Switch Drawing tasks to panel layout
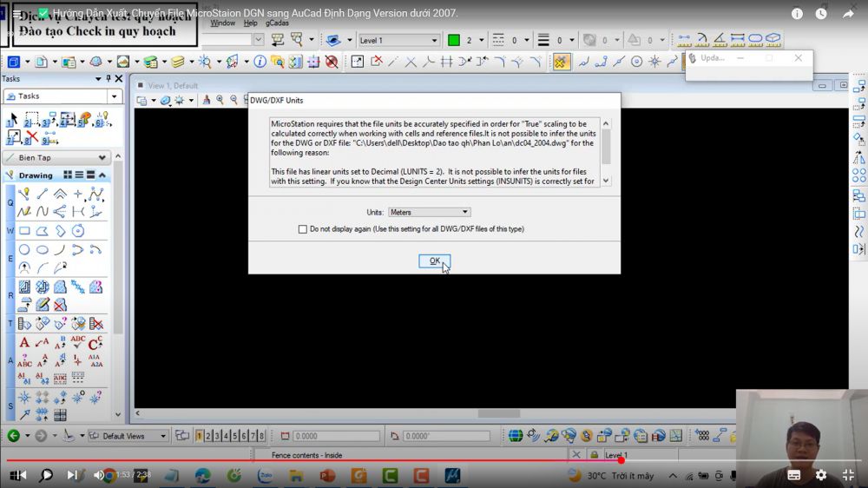868x488 pixels. (x=91, y=175)
